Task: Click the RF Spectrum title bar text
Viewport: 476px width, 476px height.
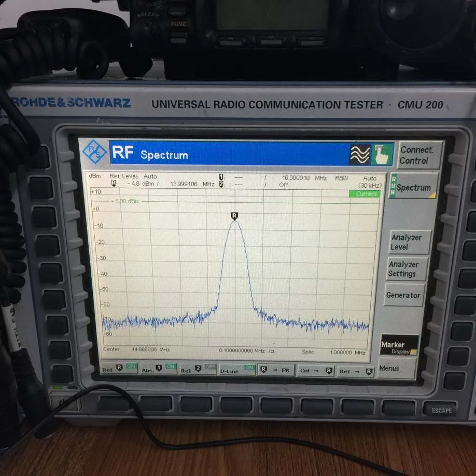Action: pos(150,153)
